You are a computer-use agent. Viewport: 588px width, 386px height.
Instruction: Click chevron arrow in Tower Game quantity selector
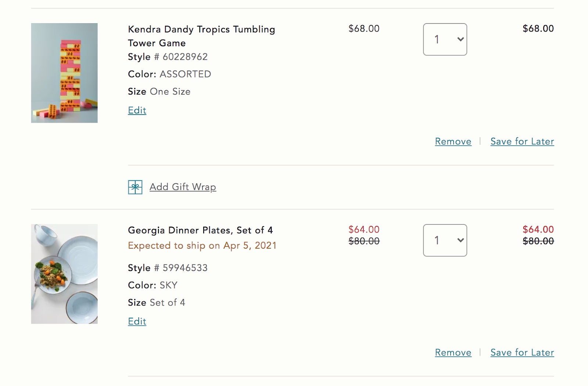point(460,39)
